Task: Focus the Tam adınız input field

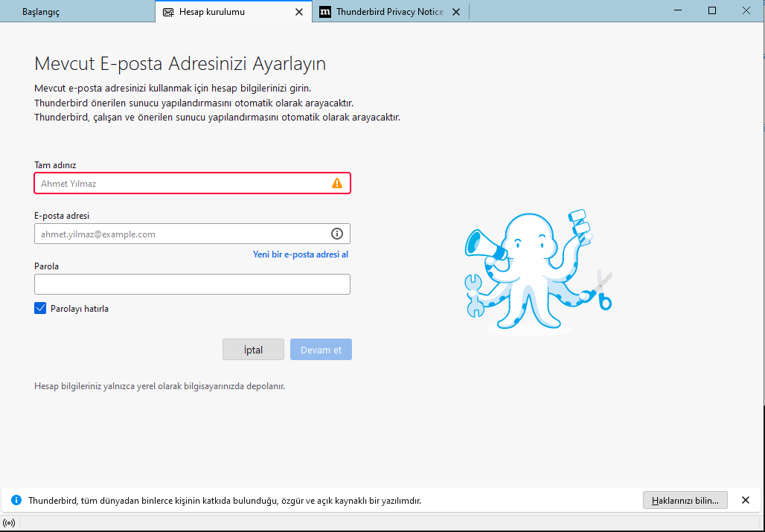Action: click(x=192, y=183)
